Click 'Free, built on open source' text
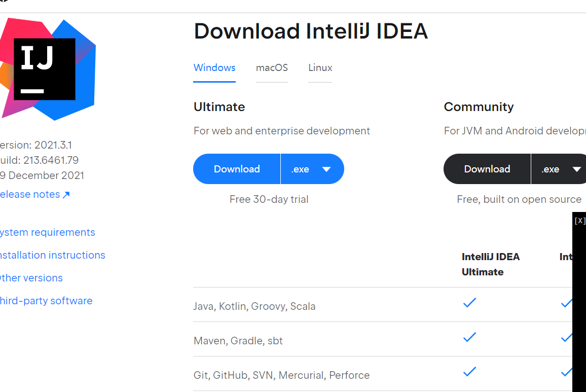Screen dimensions: 586x392 519,199
